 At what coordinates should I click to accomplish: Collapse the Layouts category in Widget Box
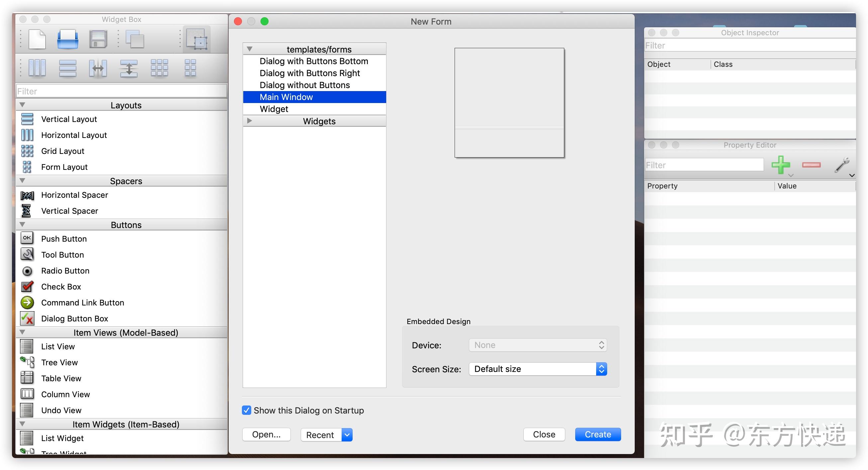23,105
